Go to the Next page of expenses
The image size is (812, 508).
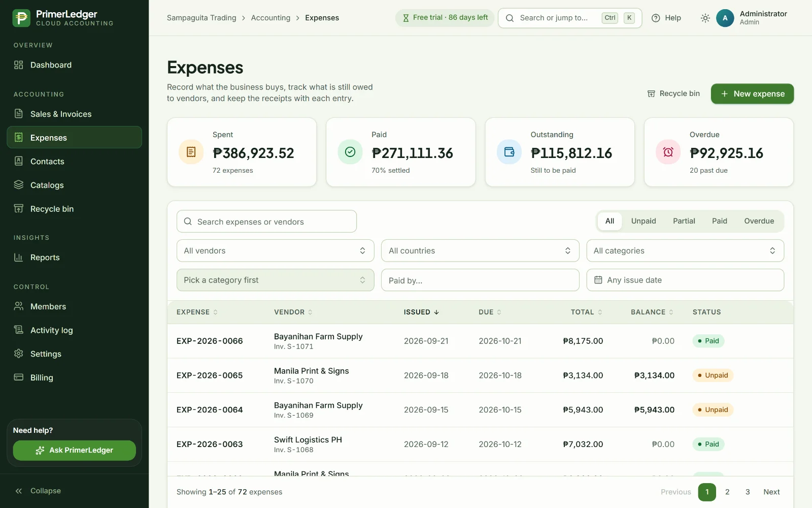click(771, 492)
